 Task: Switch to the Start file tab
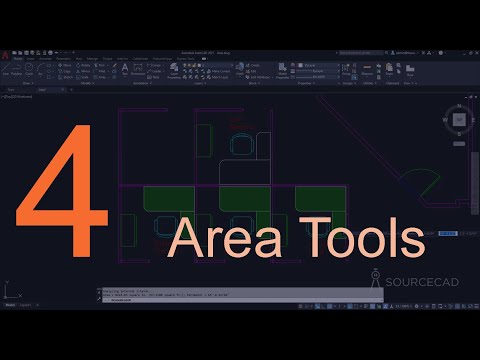click(11, 90)
